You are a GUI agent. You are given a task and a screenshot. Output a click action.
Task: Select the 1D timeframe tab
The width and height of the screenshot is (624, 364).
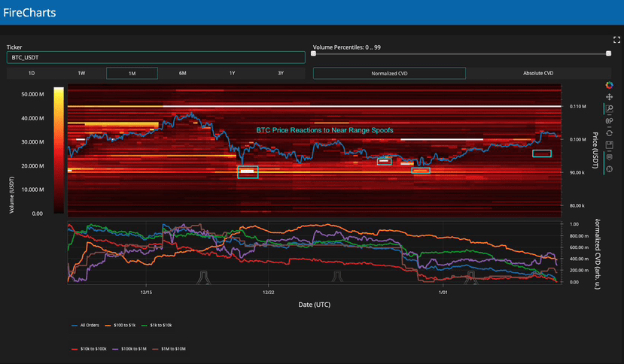click(32, 74)
